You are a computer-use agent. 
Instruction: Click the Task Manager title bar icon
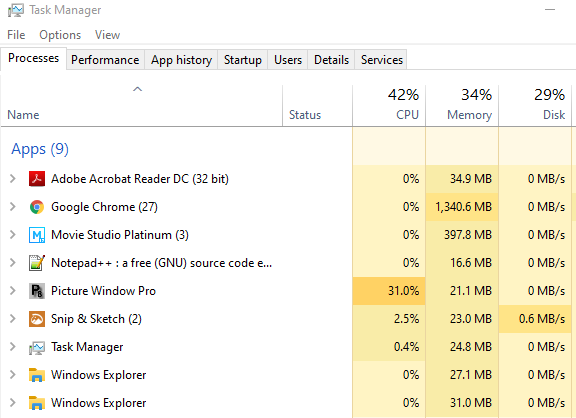pyautogui.click(x=15, y=10)
